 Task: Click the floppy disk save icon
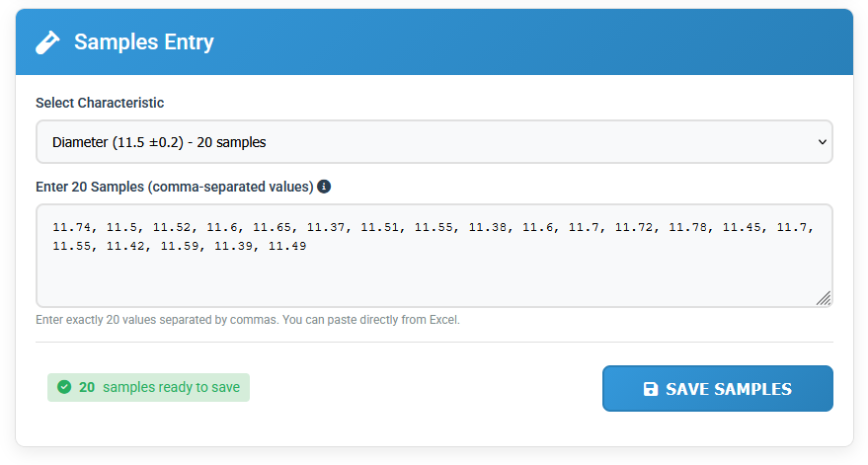651,389
